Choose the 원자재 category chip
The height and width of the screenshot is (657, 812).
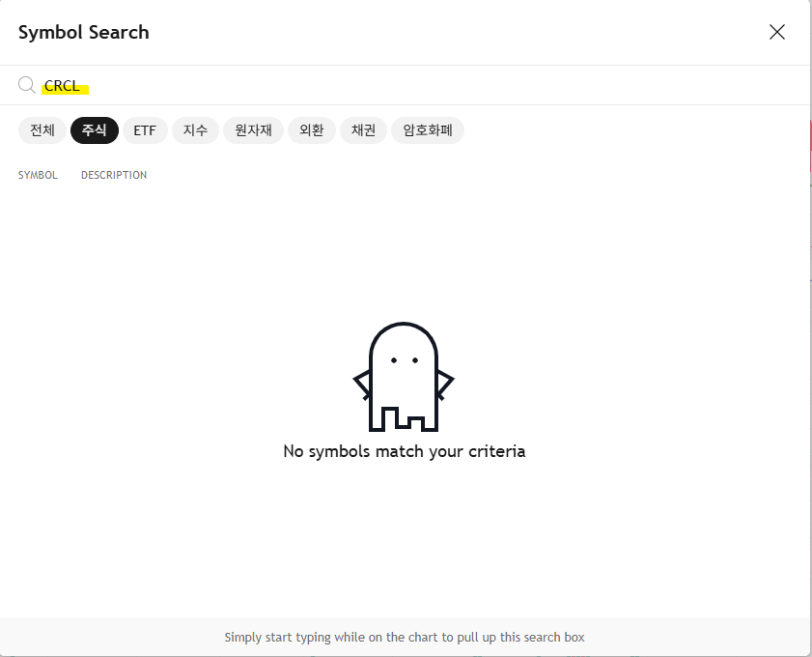[x=253, y=130]
